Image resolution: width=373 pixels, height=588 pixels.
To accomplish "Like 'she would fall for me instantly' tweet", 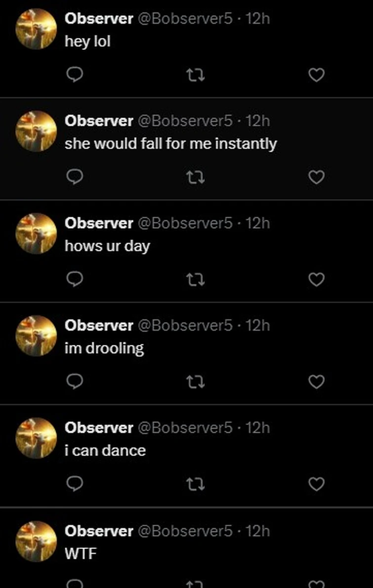I will tap(316, 177).
